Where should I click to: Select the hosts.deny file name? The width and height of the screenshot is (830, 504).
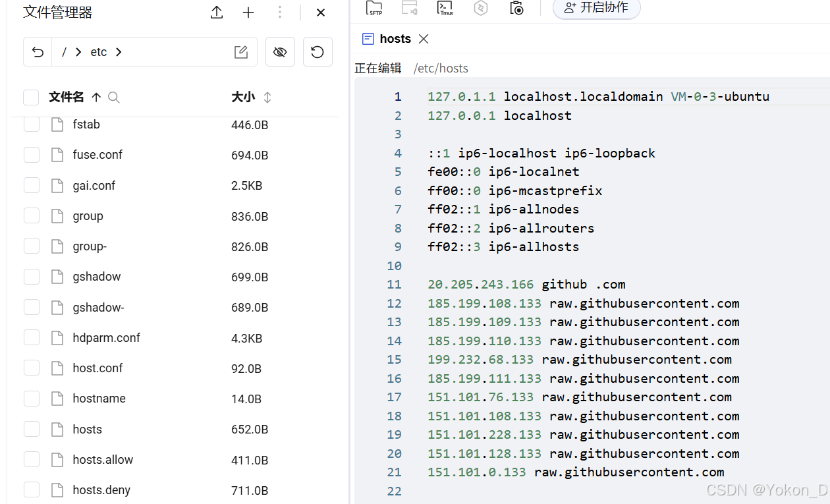pyautogui.click(x=101, y=490)
